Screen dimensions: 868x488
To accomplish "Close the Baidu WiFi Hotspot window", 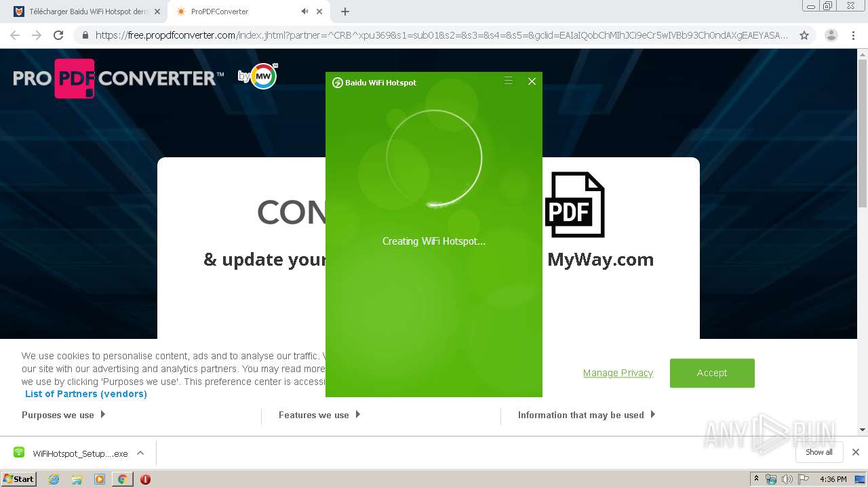I will [532, 81].
